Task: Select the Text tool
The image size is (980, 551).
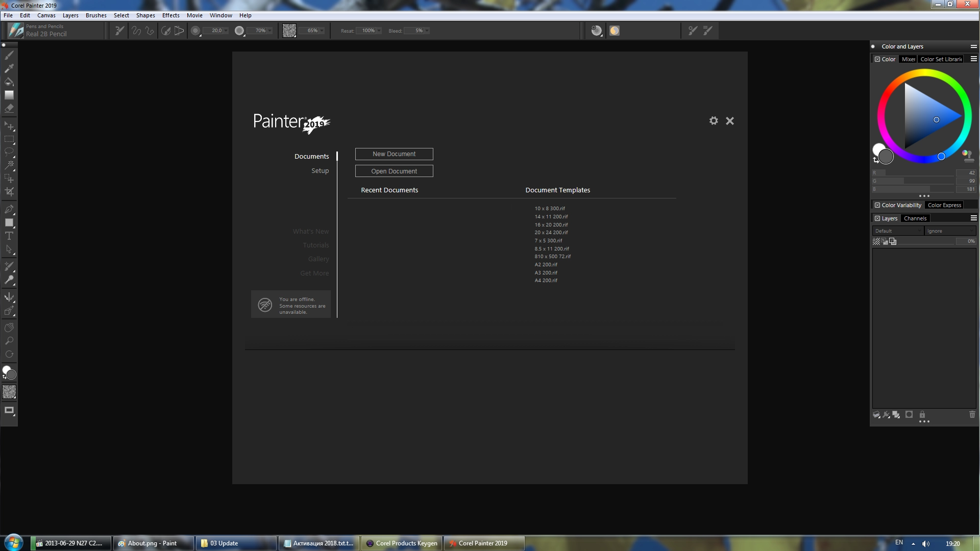Action: click(x=9, y=236)
